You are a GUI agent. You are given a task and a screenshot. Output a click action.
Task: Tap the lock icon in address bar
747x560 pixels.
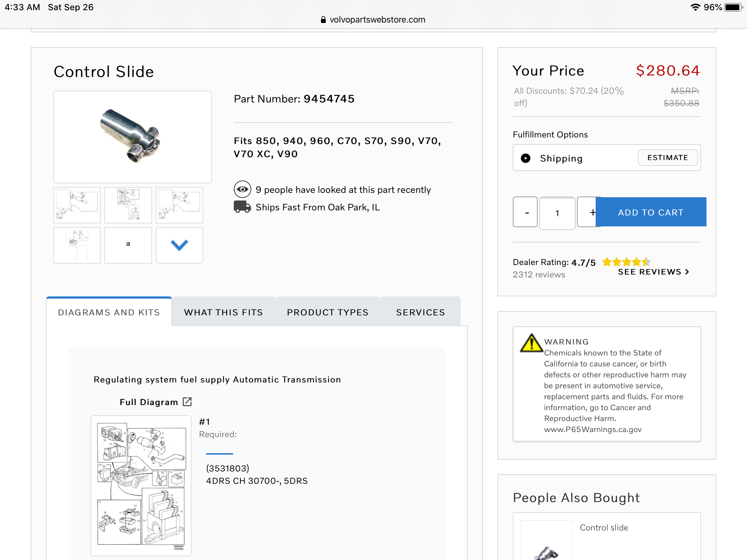click(x=323, y=20)
